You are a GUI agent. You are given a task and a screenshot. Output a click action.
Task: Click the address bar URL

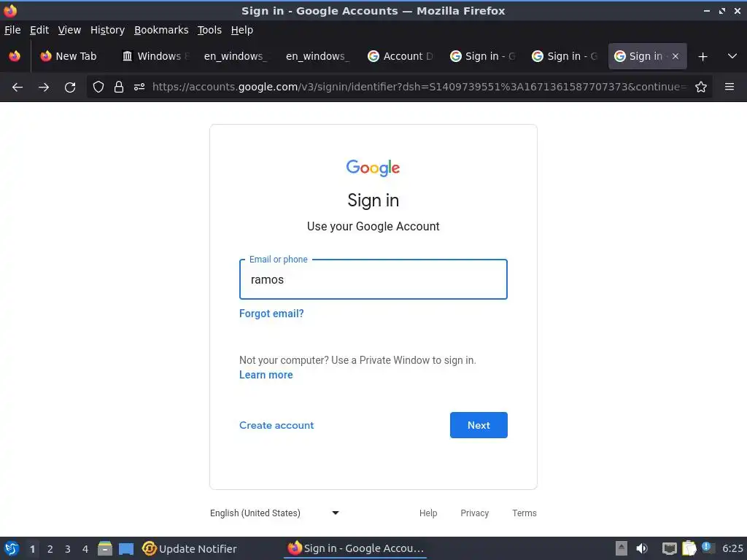[x=419, y=87]
